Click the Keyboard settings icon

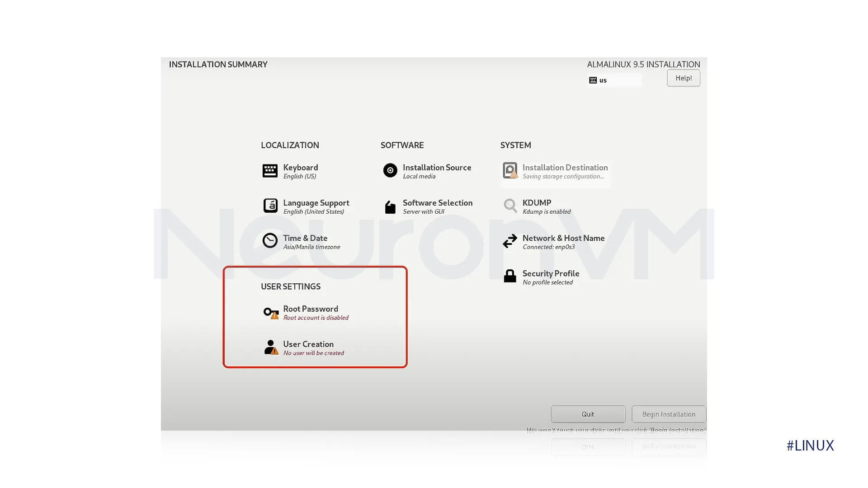pos(269,170)
